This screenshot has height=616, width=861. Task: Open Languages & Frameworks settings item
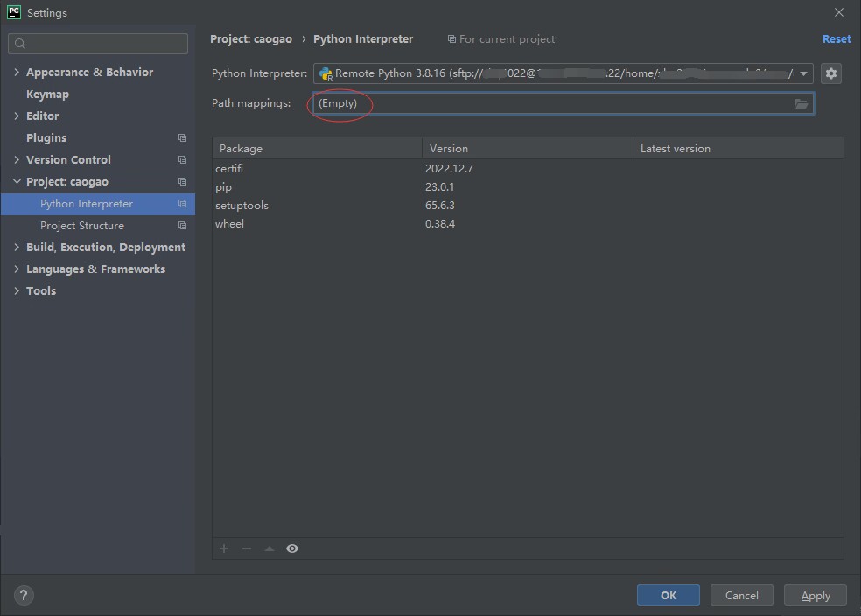95,269
